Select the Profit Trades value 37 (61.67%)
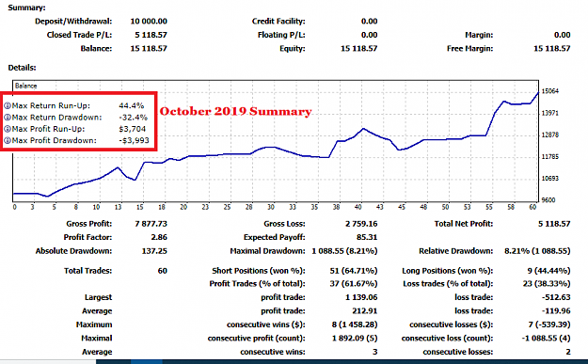This screenshot has width=588, height=364. click(x=354, y=284)
